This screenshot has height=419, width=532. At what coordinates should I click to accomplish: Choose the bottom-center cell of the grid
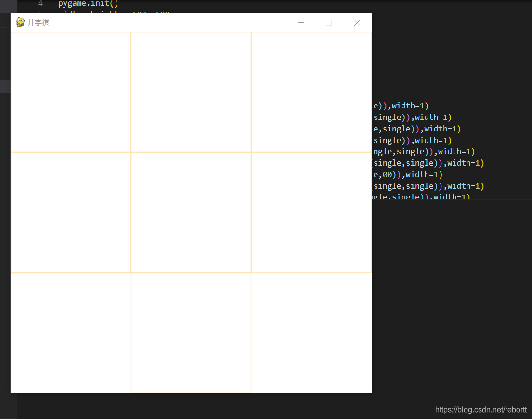[x=191, y=333]
